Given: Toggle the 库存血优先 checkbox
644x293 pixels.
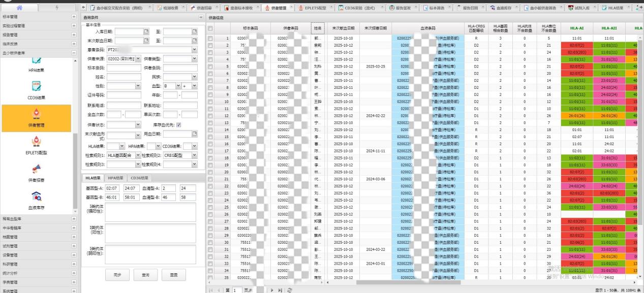Looking at the screenshot, I should 178,124.
